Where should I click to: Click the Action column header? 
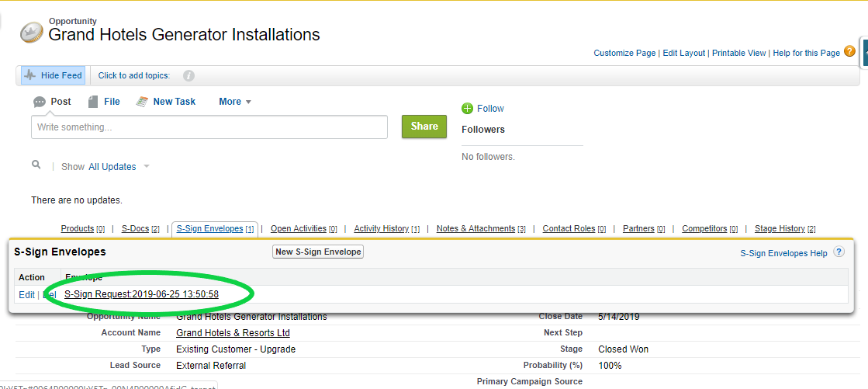click(32, 277)
